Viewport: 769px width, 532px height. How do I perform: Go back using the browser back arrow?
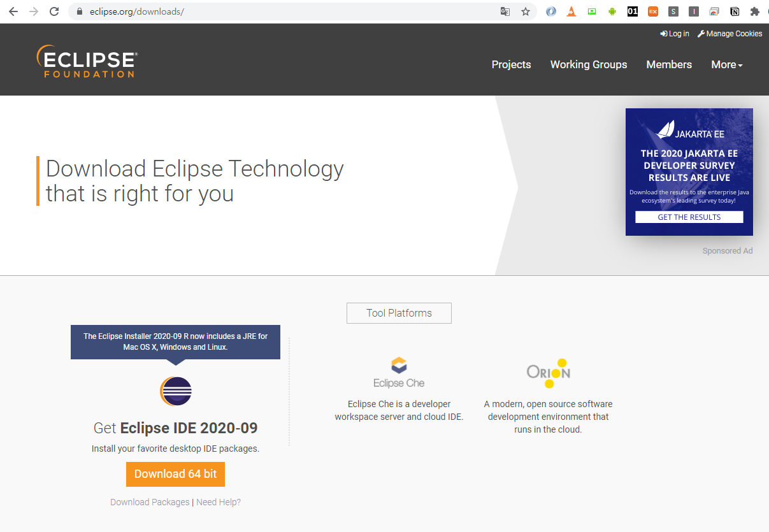(13, 11)
